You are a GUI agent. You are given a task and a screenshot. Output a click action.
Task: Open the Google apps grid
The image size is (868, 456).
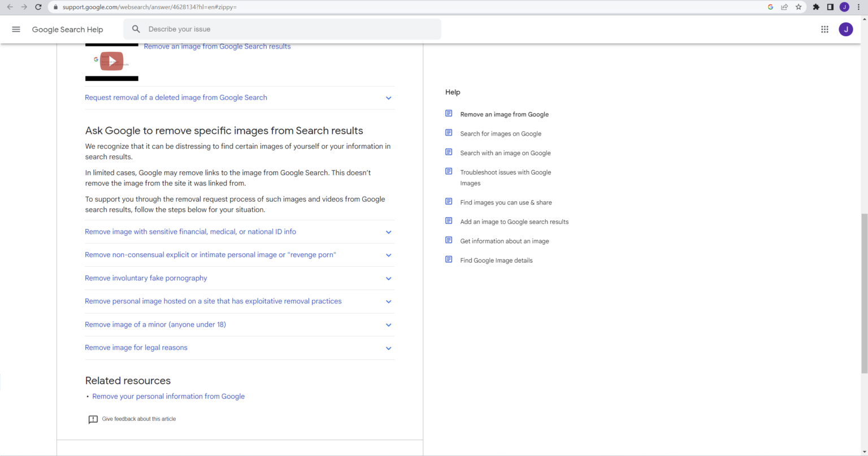(824, 29)
